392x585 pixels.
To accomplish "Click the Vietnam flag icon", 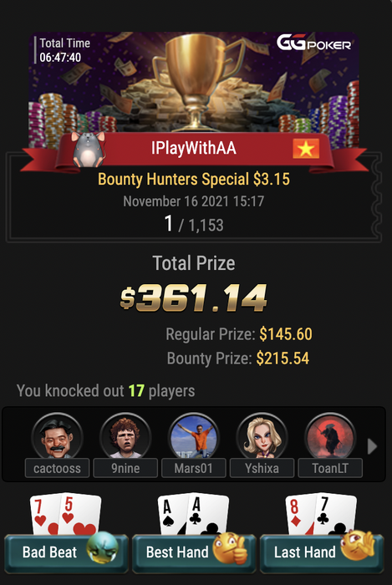I will [306, 149].
